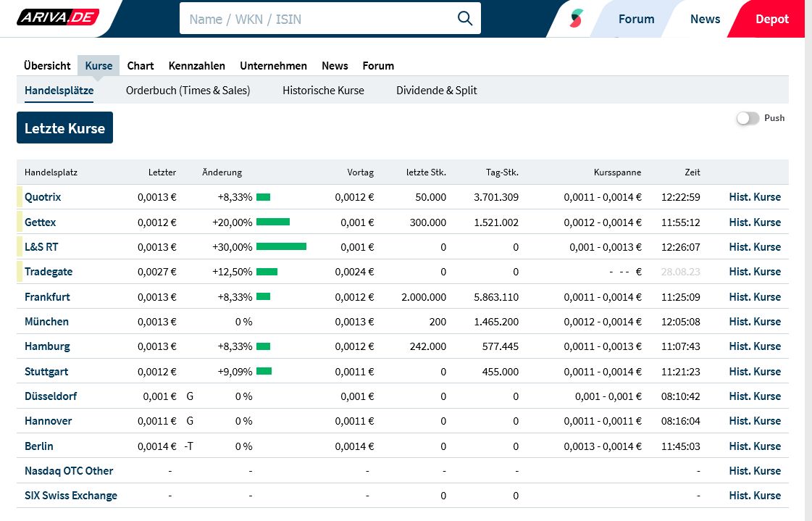Screen dimensions: 812x521
Task: Click the Letzte Kurse heading button
Action: tap(65, 128)
